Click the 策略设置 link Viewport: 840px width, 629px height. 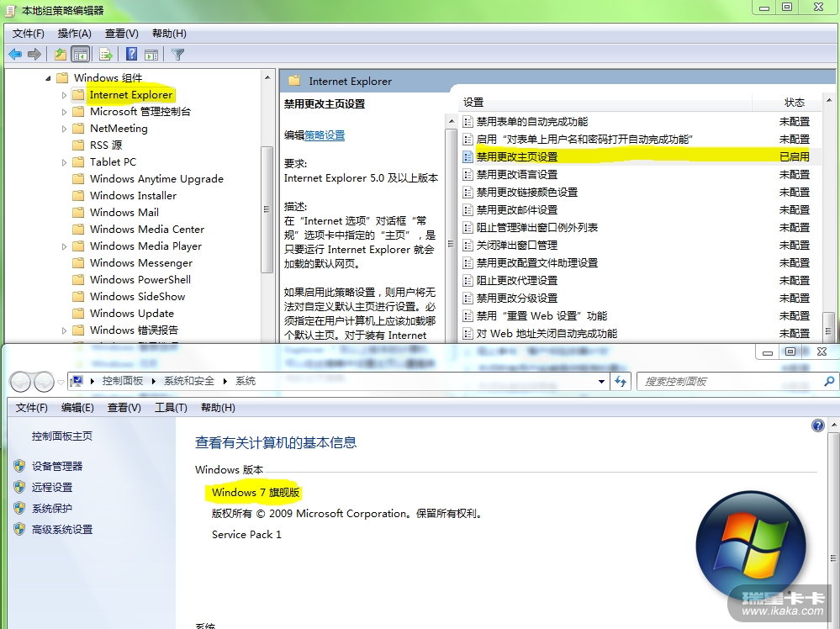(325, 135)
